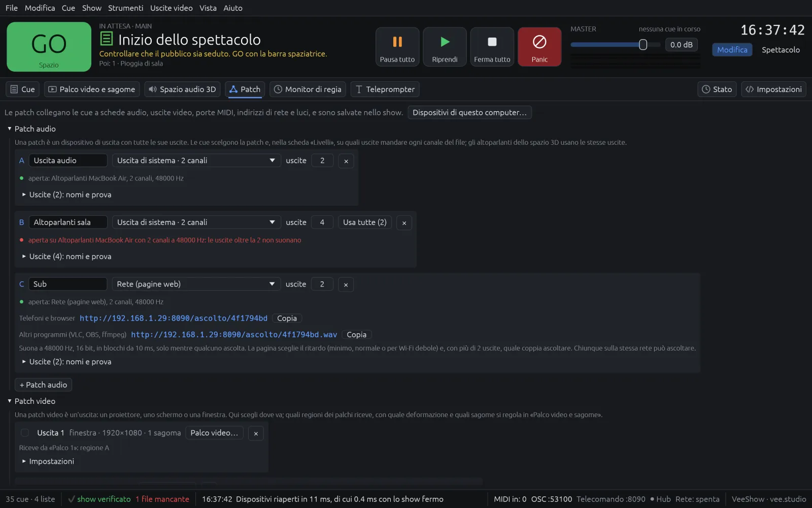Open patch B device dropdown

196,223
